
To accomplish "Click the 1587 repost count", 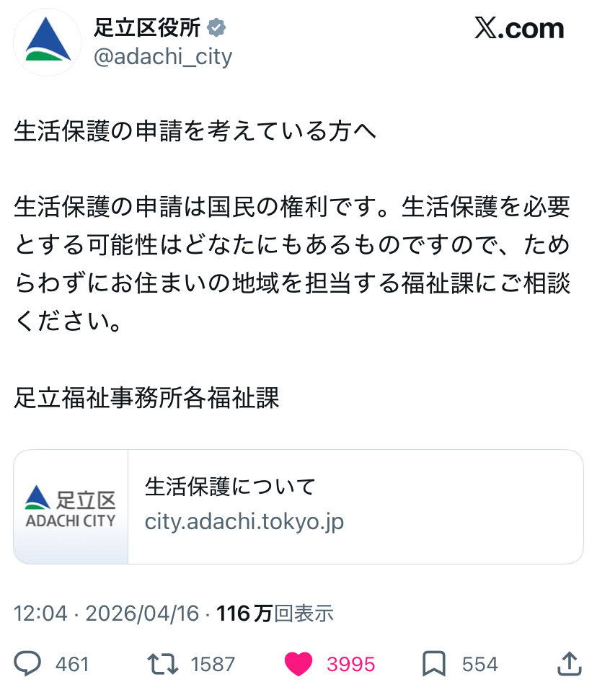I will tap(213, 664).
